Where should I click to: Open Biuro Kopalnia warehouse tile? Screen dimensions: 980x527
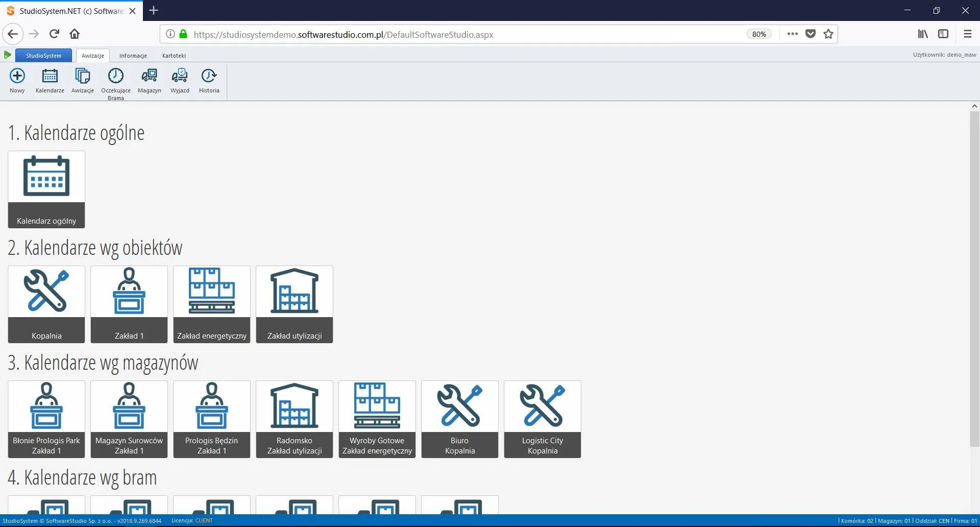pos(460,419)
